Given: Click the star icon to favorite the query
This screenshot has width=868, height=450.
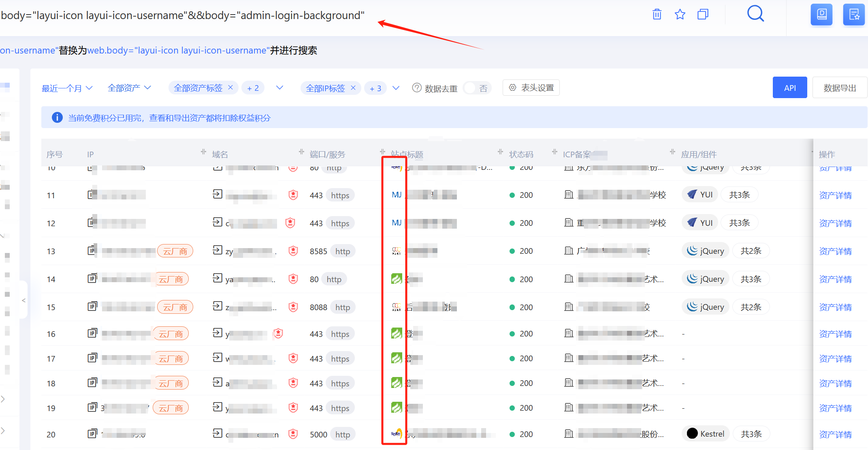Looking at the screenshot, I should [x=680, y=15].
